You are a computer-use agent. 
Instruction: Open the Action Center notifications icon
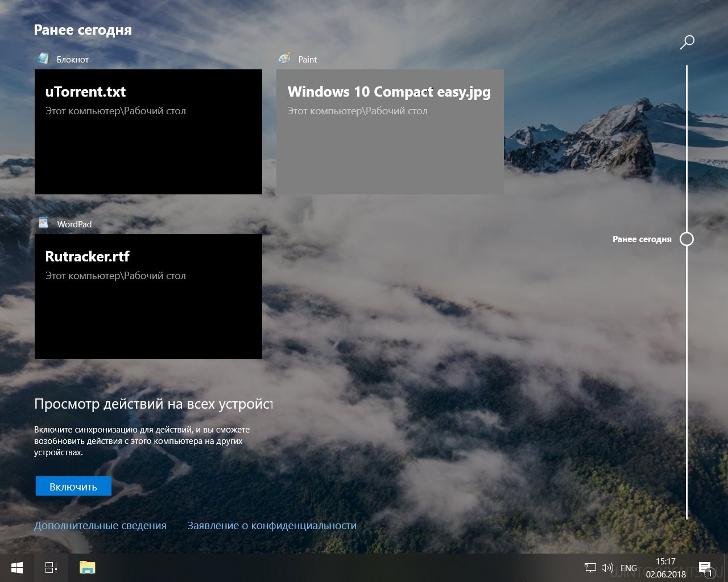pos(705,568)
